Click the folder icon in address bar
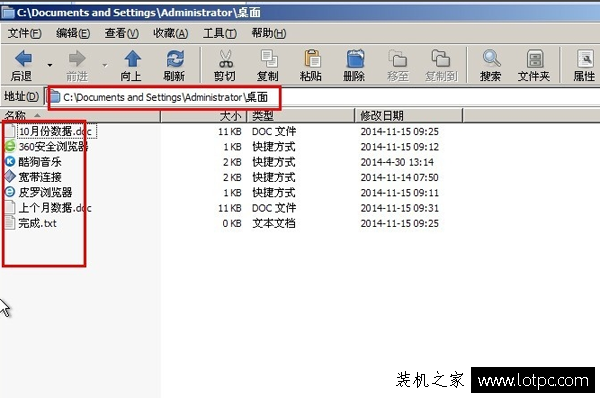This screenshot has width=600, height=398. (55, 97)
